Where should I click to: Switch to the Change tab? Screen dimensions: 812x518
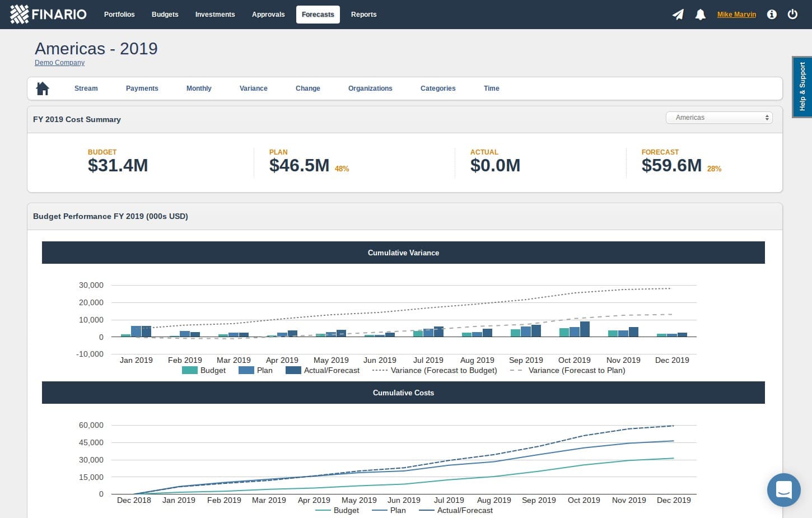(x=308, y=88)
